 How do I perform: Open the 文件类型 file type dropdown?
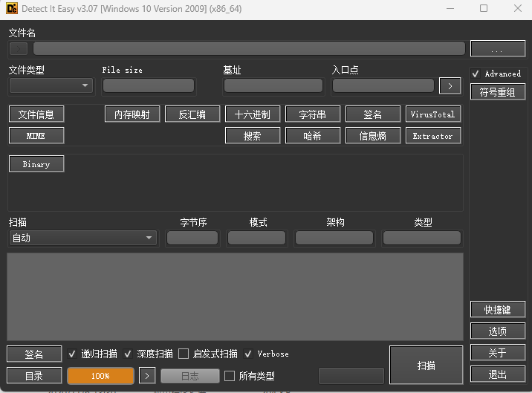pyautogui.click(x=51, y=85)
